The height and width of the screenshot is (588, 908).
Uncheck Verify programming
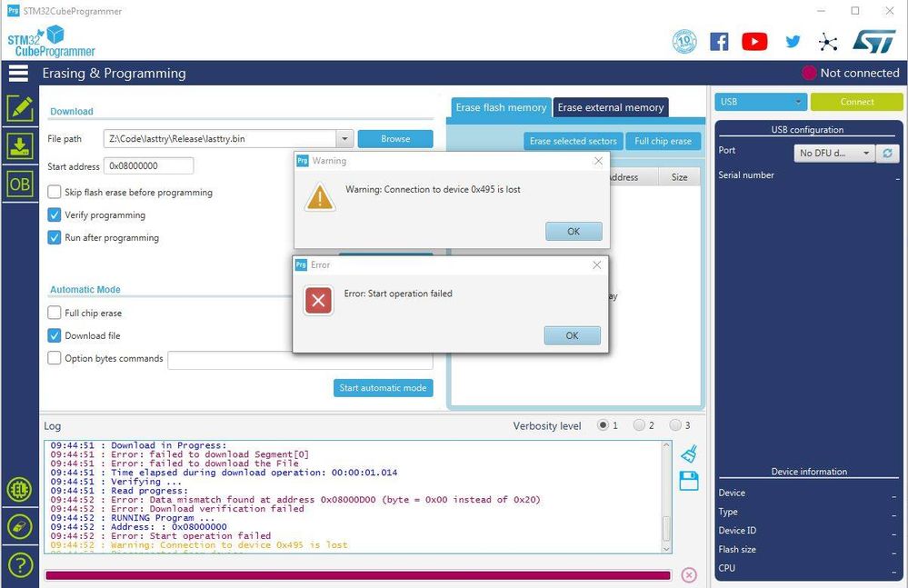(x=54, y=214)
